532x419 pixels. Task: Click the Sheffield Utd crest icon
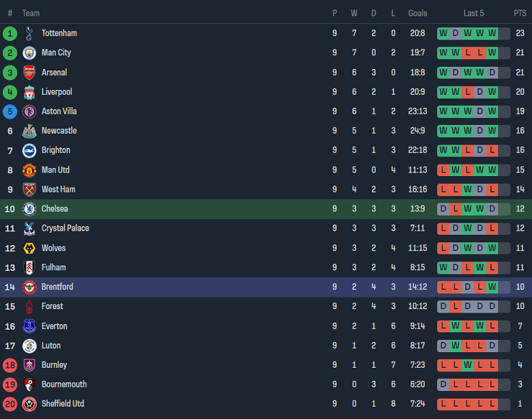tap(29, 404)
